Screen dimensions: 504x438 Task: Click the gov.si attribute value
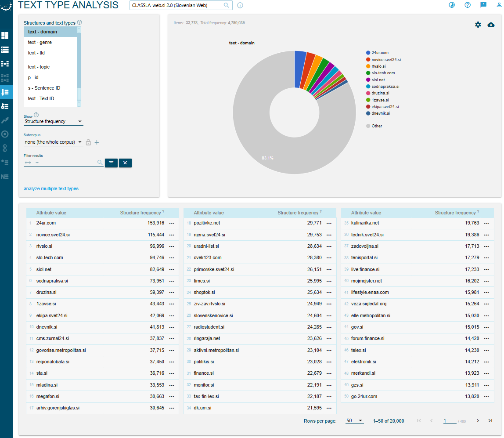[x=357, y=327]
